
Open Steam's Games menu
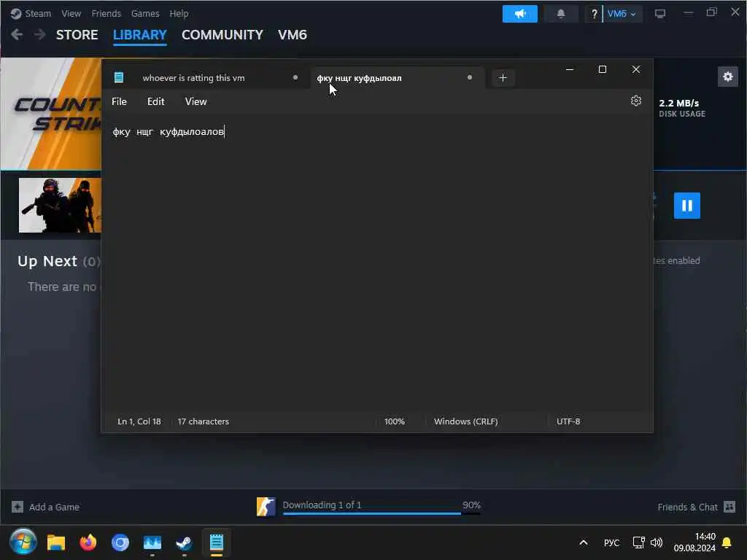145,13
